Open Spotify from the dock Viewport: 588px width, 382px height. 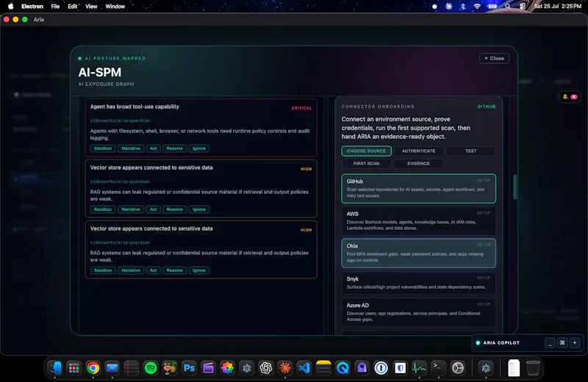(x=151, y=368)
